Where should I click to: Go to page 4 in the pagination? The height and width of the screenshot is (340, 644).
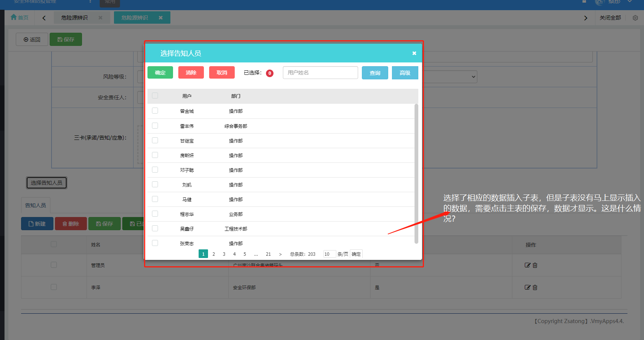click(x=234, y=254)
